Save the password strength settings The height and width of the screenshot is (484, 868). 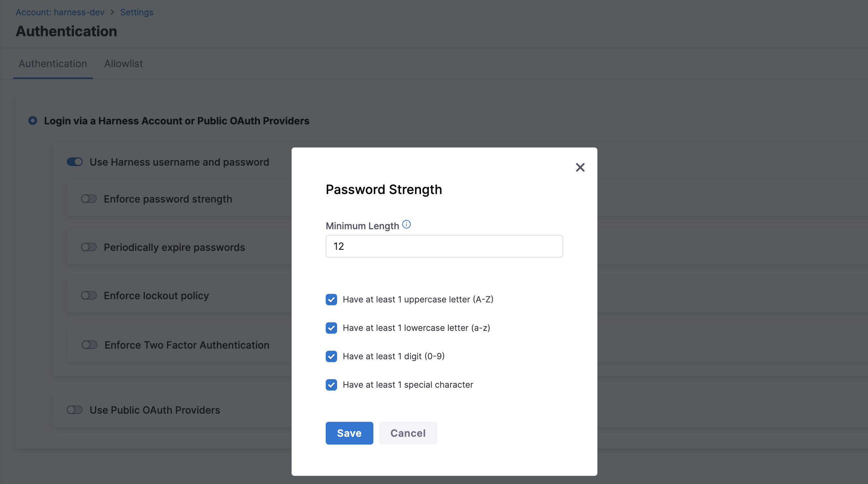point(349,433)
